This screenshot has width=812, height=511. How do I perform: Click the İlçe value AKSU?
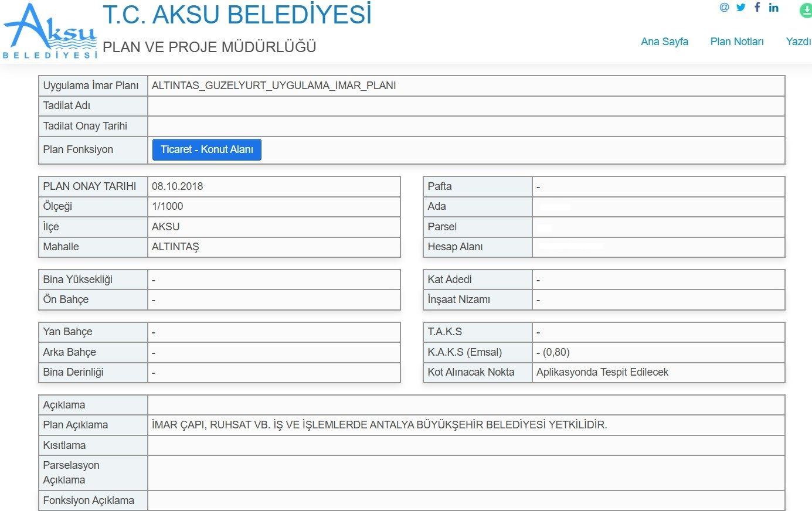click(166, 227)
